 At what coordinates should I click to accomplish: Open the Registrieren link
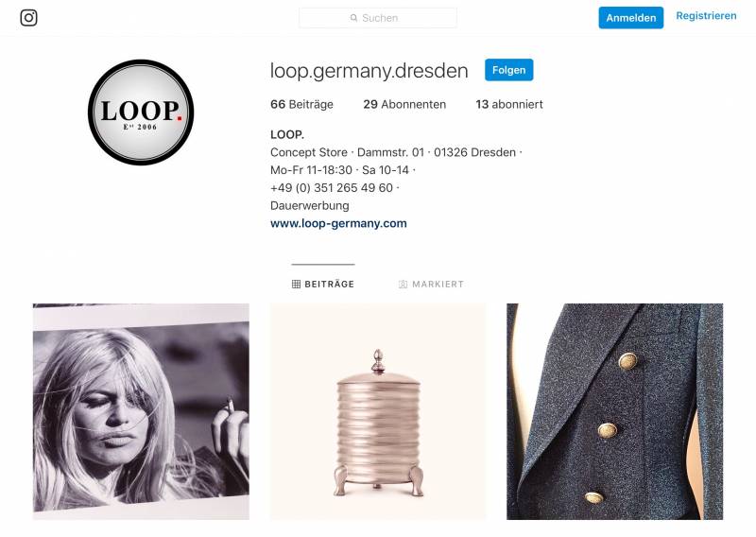click(x=706, y=16)
